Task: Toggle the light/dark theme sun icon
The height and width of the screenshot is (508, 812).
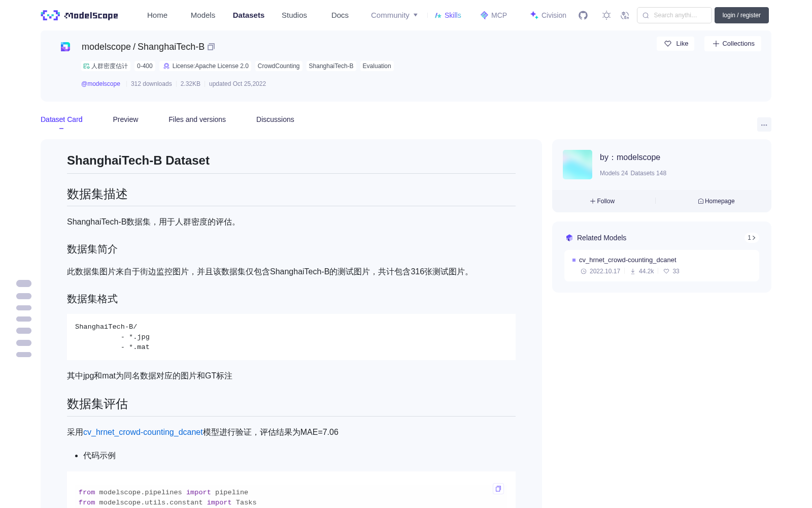Action: click(606, 15)
